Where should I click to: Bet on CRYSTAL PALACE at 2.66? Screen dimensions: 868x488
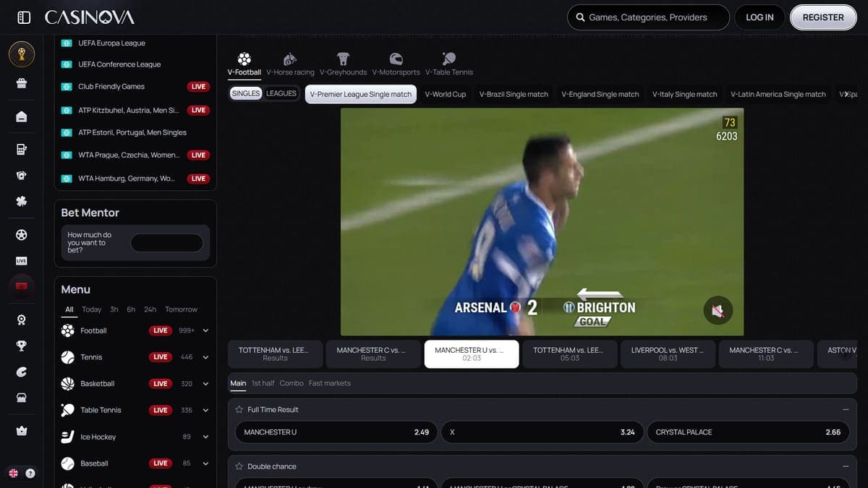tap(749, 432)
